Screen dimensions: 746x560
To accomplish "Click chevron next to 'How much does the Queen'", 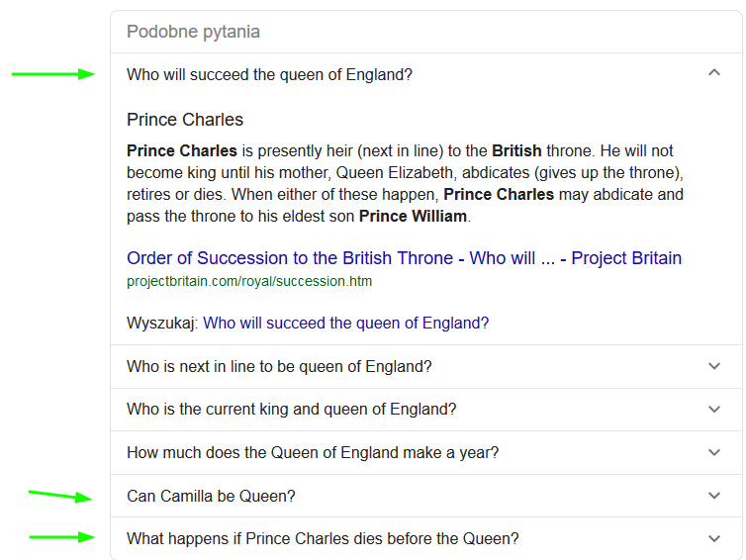I will (714, 453).
